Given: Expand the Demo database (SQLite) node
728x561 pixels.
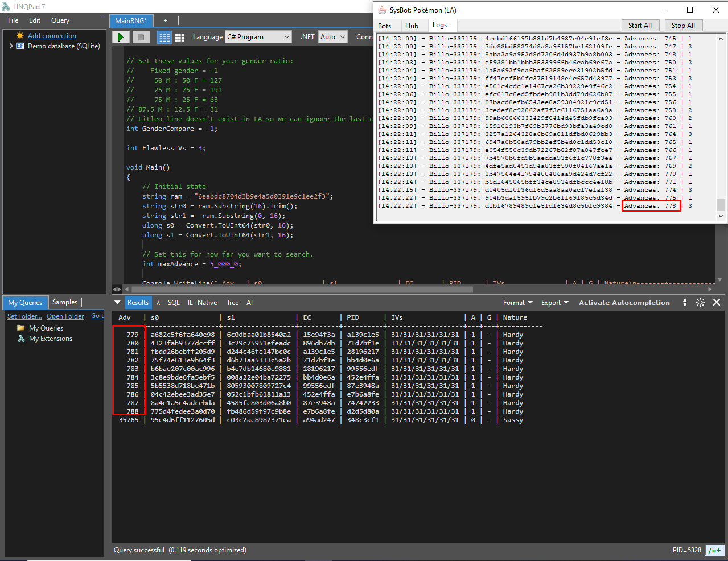Looking at the screenshot, I should [x=11, y=46].
